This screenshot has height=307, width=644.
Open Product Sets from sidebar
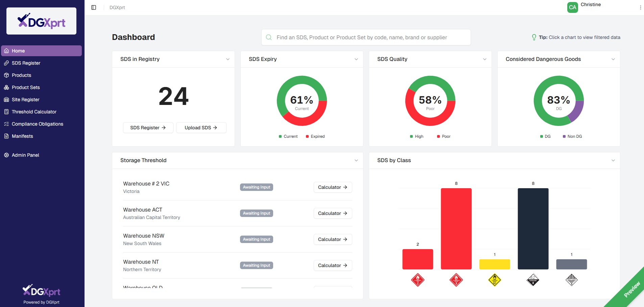[26, 87]
